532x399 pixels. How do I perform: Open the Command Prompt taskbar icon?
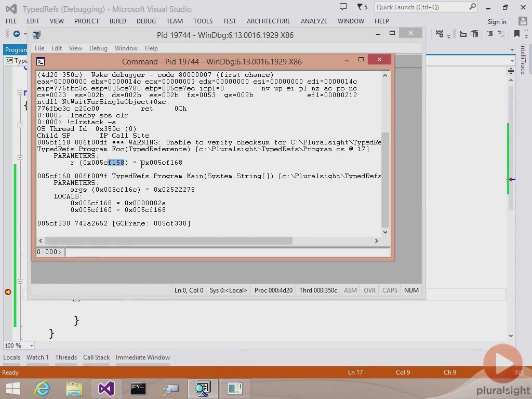pyautogui.click(x=138, y=389)
